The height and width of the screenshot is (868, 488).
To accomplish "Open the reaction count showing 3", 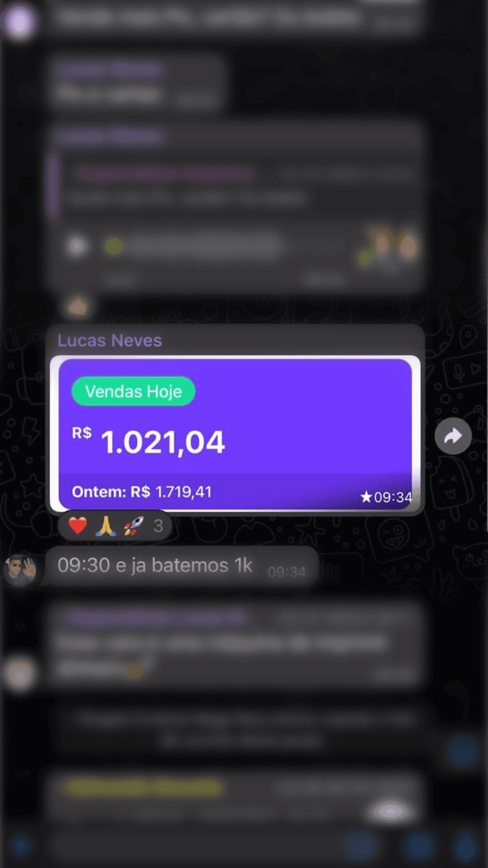I will (x=158, y=526).
